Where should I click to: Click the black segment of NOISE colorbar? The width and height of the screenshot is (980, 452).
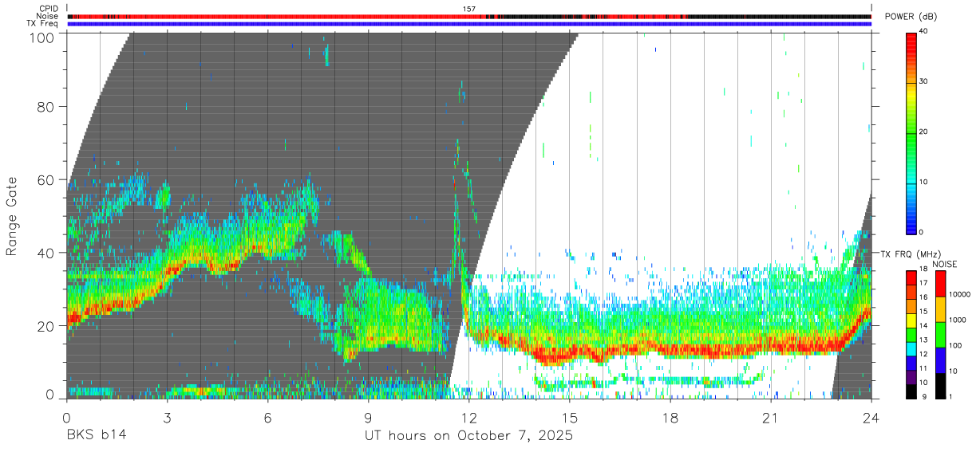click(939, 386)
